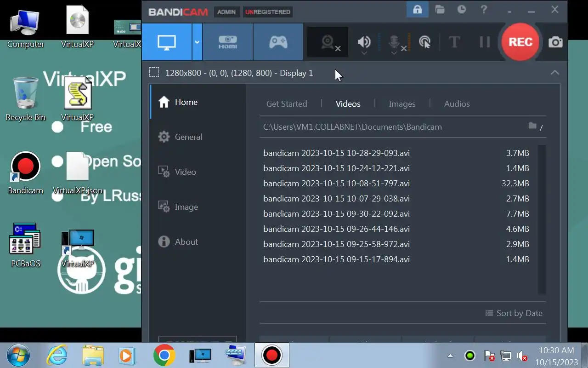Open Video settings in sidebar
Viewport: 588px width, 368px height.
198,172
